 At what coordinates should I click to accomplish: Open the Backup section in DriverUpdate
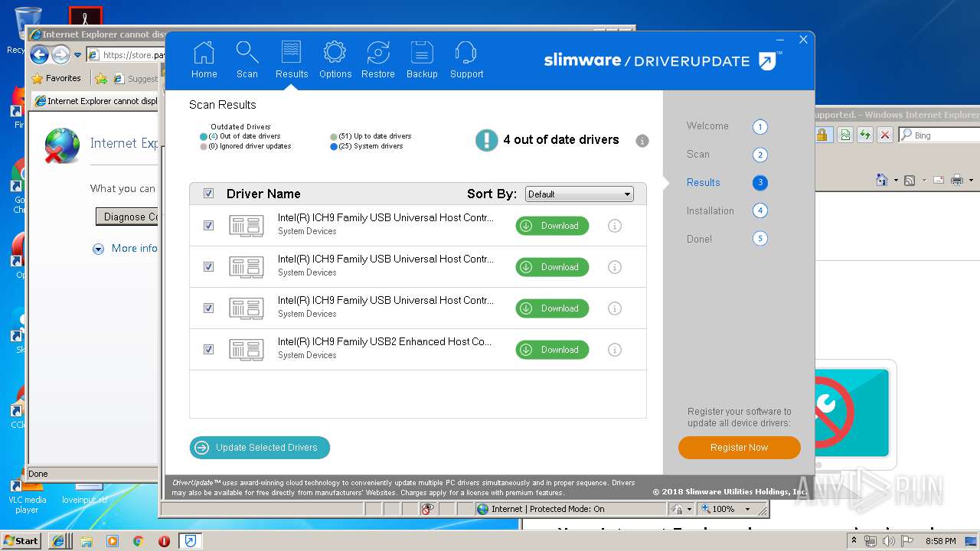pyautogui.click(x=422, y=60)
